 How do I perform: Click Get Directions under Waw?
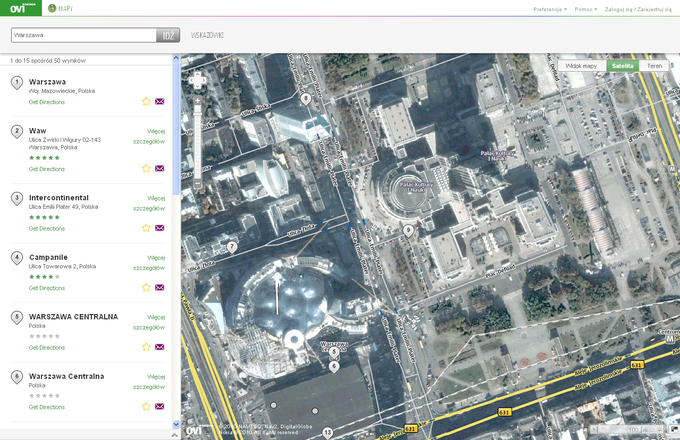click(x=47, y=169)
